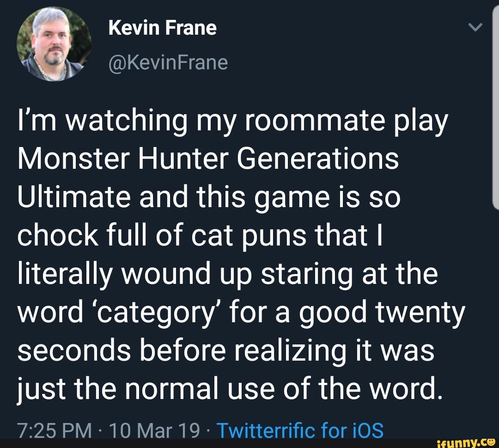Click the "10 Mar 19" tweet date
Image resolution: width=499 pixels, height=448 pixels.
152,431
